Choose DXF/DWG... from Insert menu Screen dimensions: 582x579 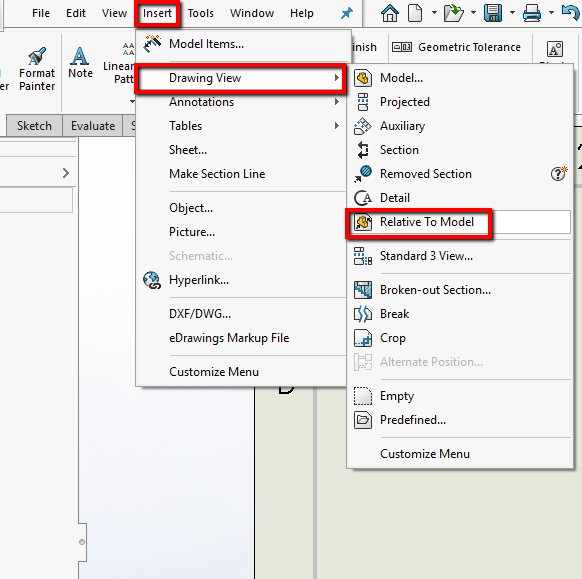[x=241, y=314]
